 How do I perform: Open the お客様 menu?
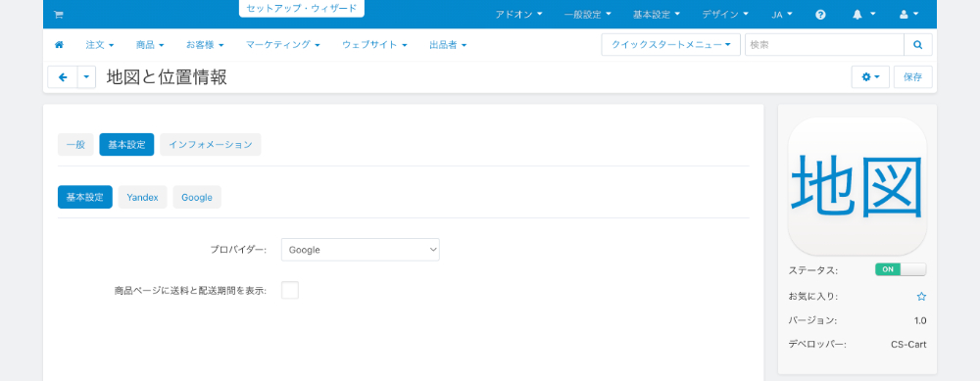(205, 45)
